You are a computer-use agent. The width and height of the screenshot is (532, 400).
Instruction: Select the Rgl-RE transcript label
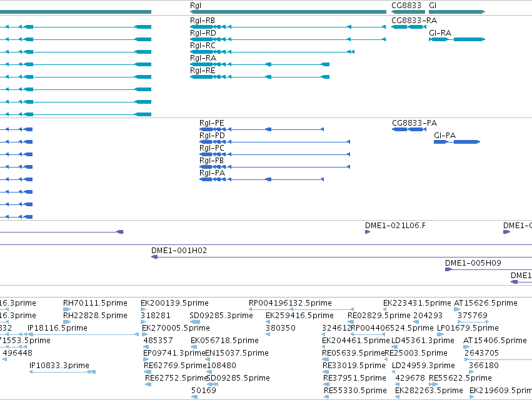(203, 71)
